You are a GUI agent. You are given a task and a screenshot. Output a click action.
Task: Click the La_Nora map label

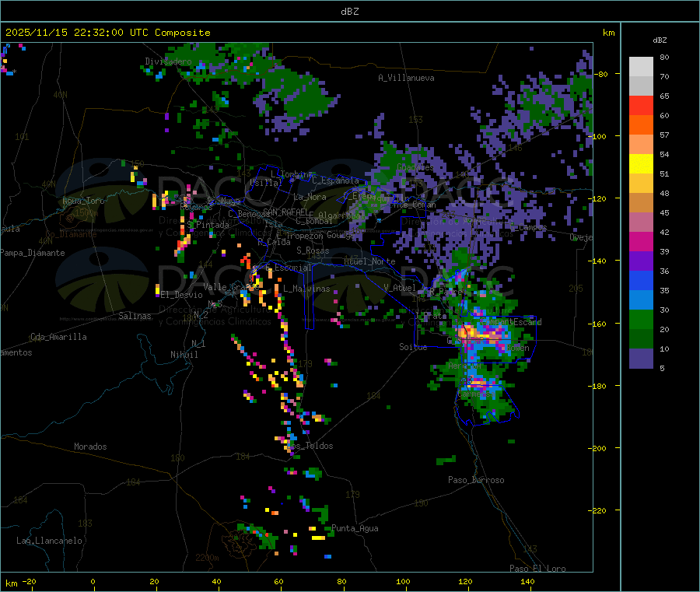pos(310,197)
